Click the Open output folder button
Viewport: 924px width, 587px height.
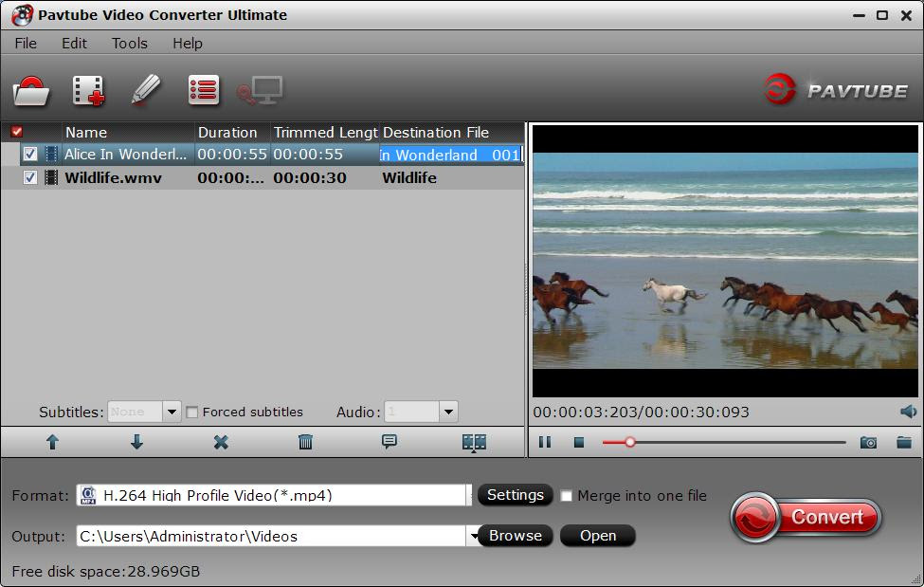598,536
